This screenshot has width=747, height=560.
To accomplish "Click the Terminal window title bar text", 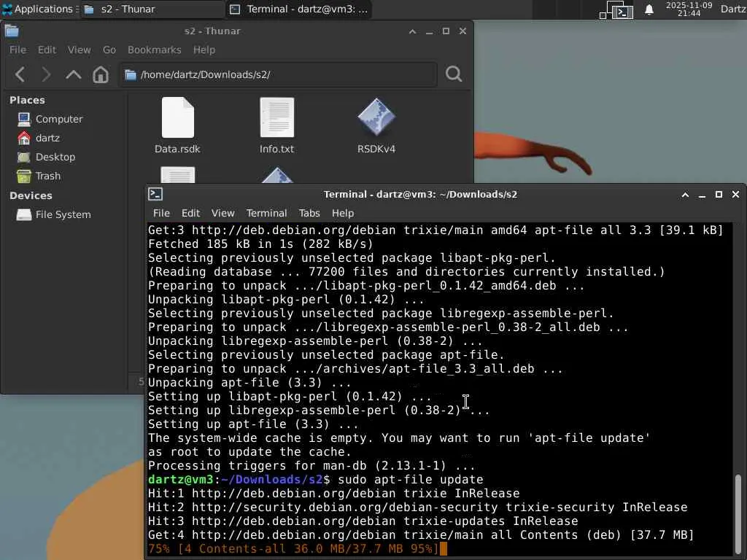I will (x=420, y=194).
